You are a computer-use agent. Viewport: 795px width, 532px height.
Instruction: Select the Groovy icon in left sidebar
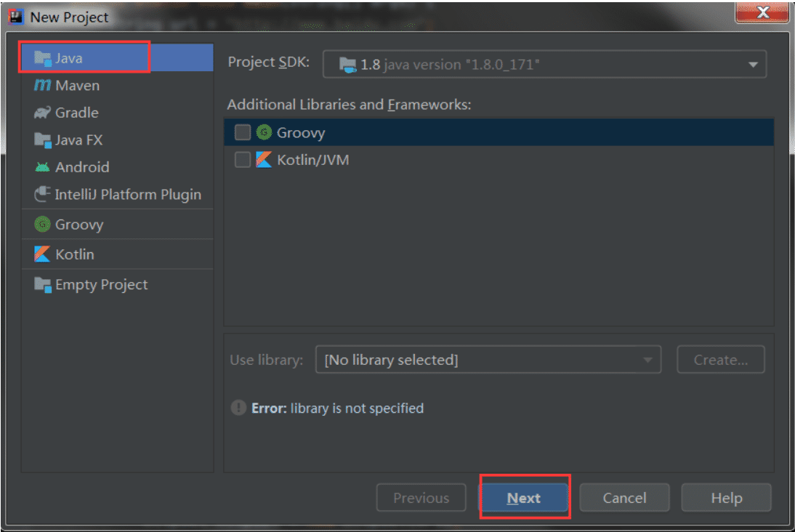[x=42, y=225]
